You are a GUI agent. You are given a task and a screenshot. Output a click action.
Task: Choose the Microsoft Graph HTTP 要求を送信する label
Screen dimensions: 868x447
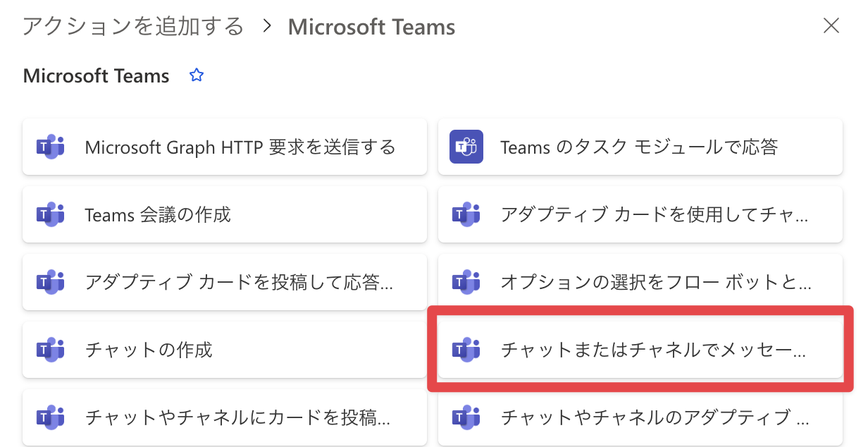point(240,147)
